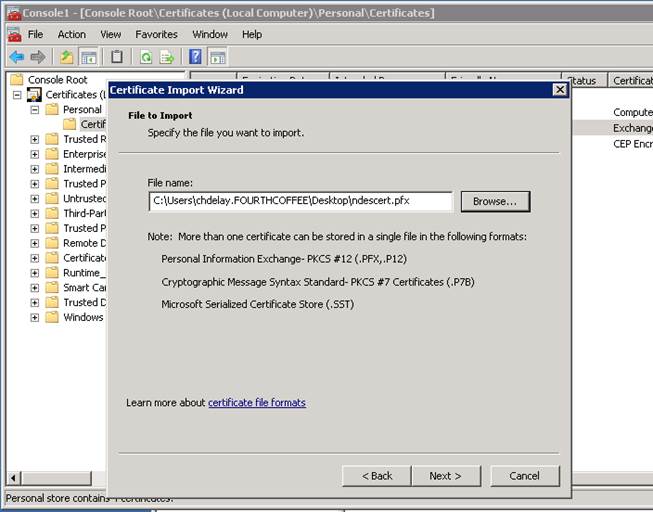Open the Action menu
Screen dimensions: 653x512
(x=71, y=34)
